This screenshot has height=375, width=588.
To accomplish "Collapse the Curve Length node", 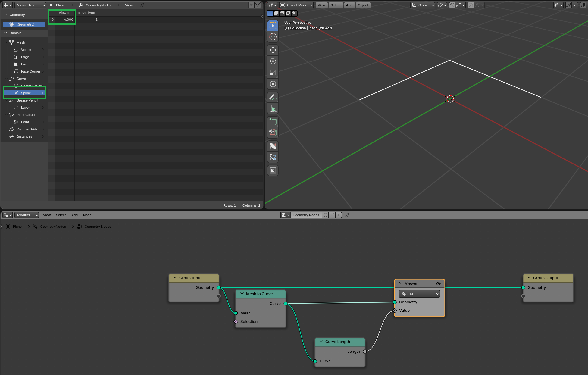I will 321,342.
